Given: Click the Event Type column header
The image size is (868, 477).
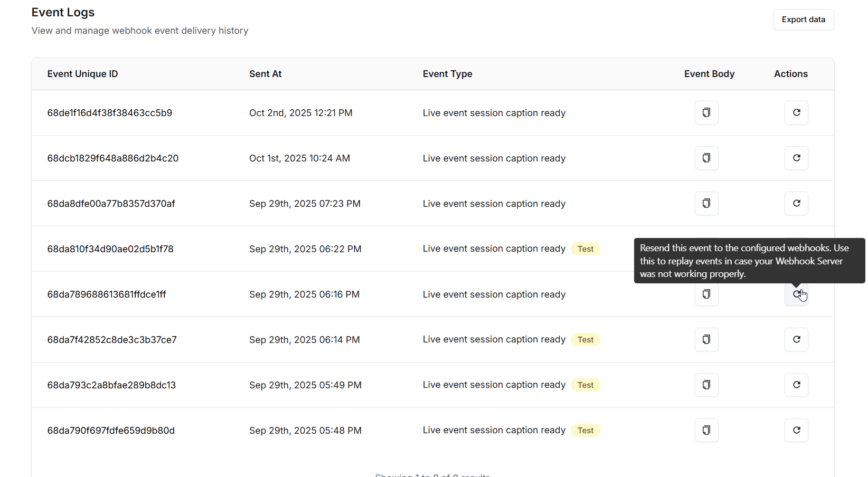Looking at the screenshot, I should coord(447,74).
